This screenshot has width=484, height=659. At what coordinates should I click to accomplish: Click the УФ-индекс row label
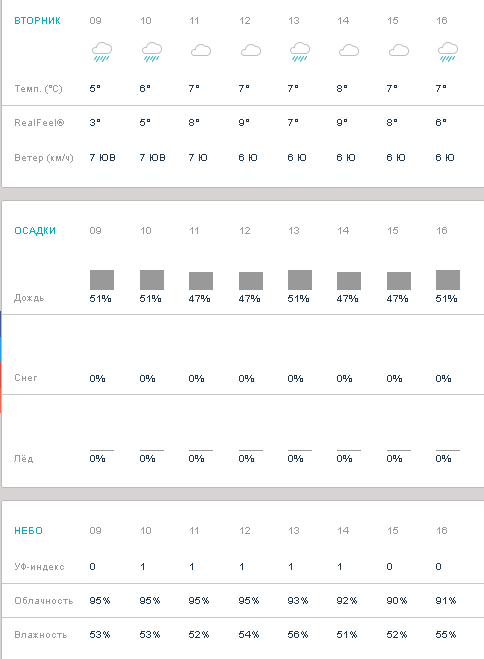tap(39, 567)
